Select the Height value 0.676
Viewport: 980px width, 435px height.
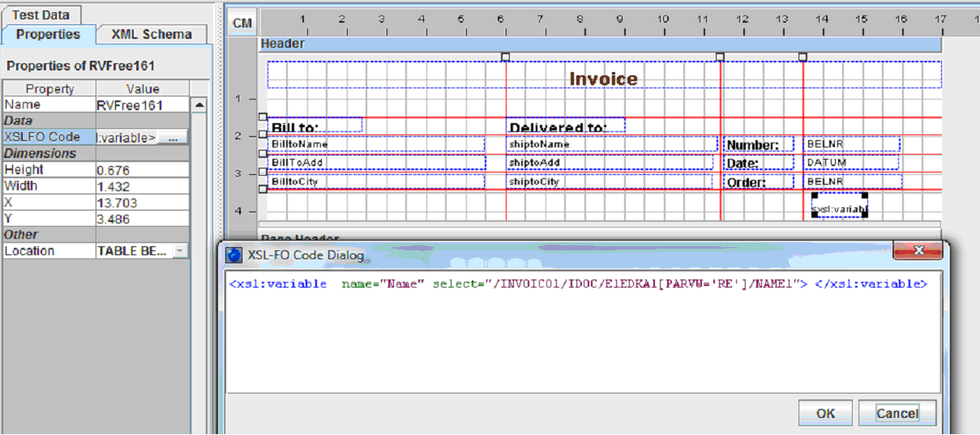(142, 170)
